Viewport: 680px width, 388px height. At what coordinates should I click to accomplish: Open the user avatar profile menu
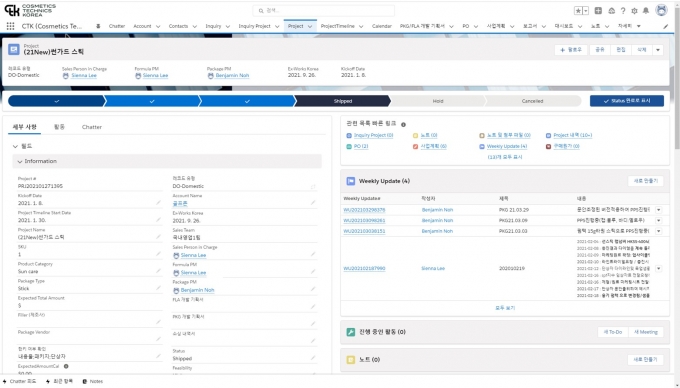661,10
